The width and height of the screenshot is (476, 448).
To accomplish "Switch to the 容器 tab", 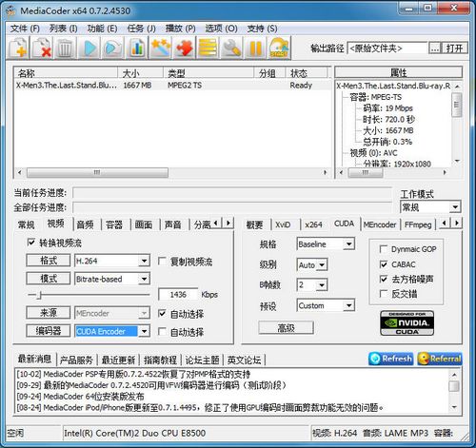I will pyautogui.click(x=114, y=224).
